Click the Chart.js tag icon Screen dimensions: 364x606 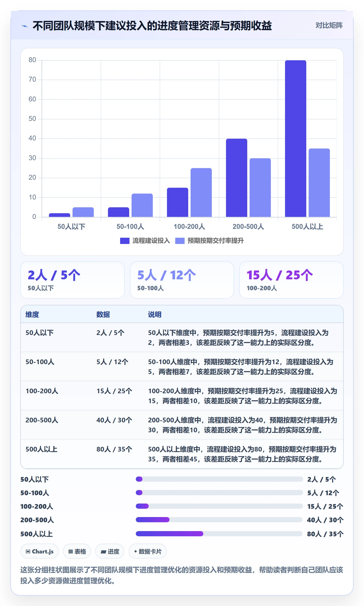28,551
